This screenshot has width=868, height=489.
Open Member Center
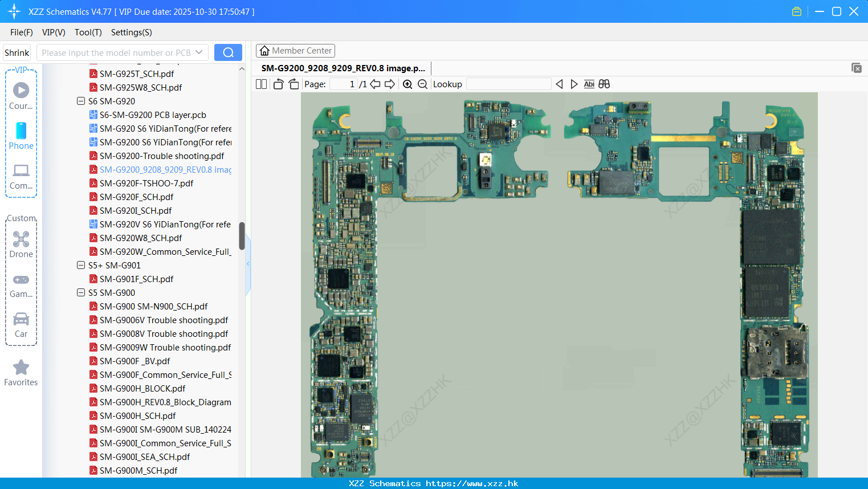click(x=295, y=51)
